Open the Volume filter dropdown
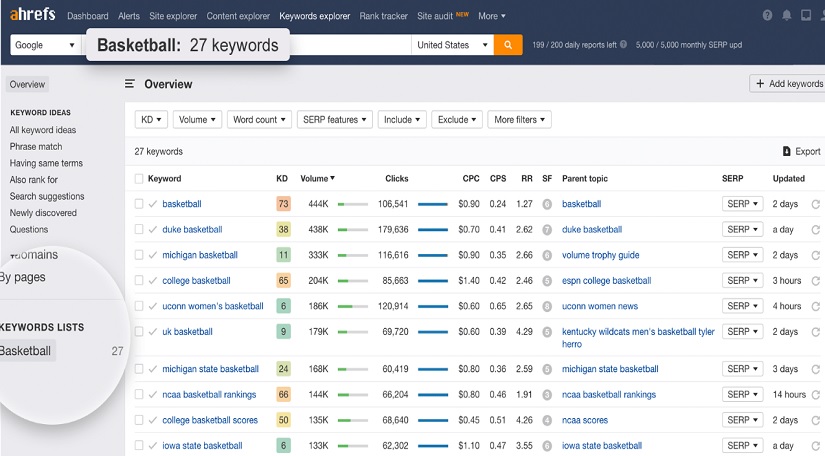825x456 pixels. pyautogui.click(x=197, y=119)
